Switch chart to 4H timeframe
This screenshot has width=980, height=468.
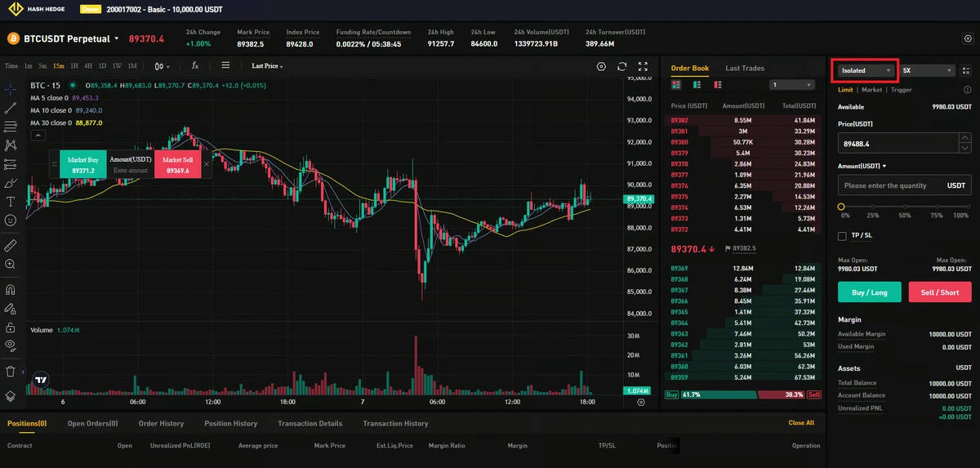click(88, 66)
